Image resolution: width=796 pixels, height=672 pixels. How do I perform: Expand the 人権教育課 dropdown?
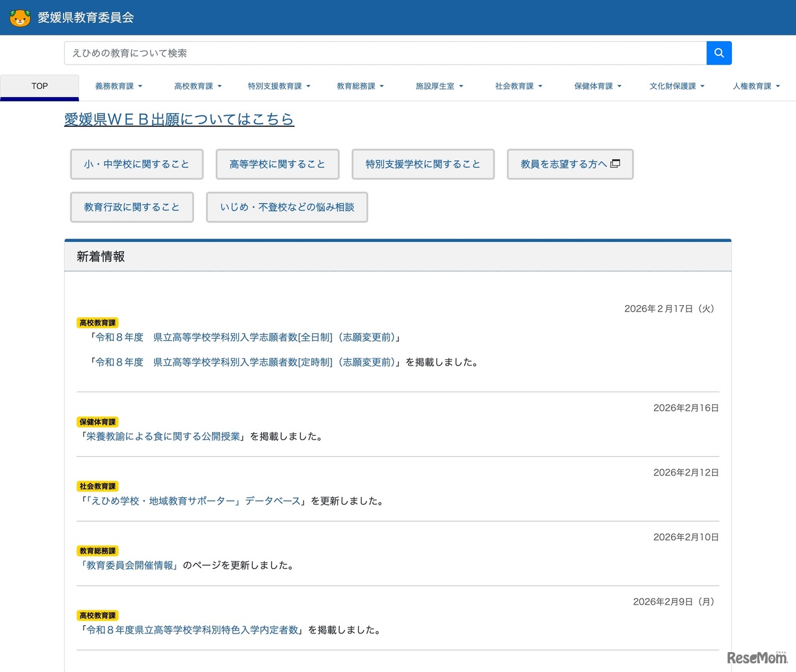pos(756,86)
